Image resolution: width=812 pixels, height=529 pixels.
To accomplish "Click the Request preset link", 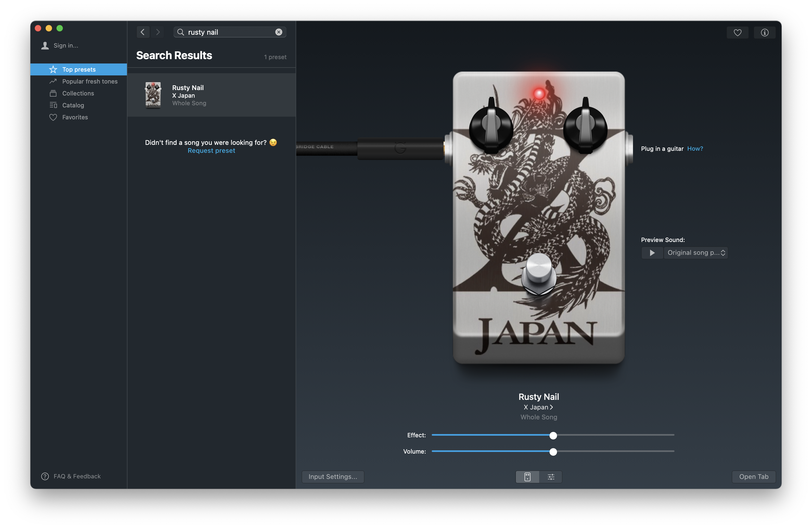I will [x=211, y=151].
